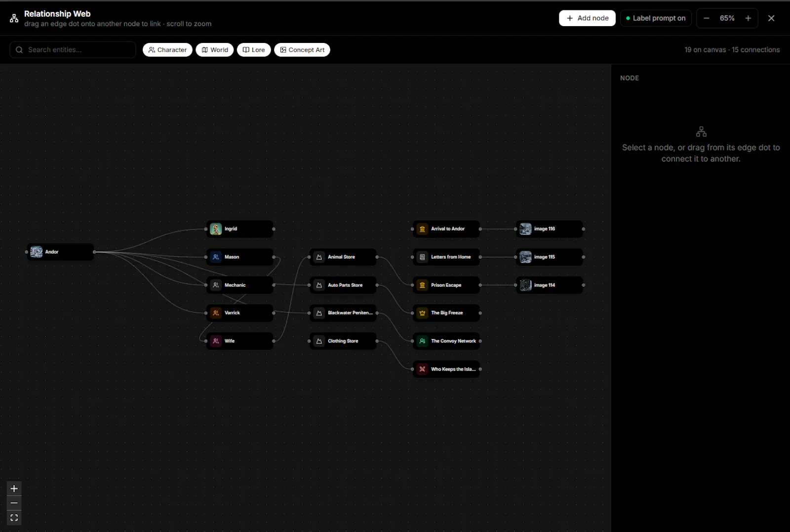Select the Ingrid node portrait
The image size is (790, 532).
[216, 229]
